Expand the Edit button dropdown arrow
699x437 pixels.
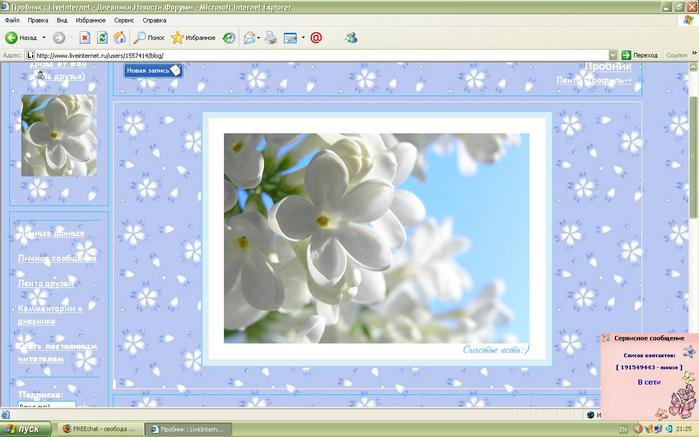[303, 38]
